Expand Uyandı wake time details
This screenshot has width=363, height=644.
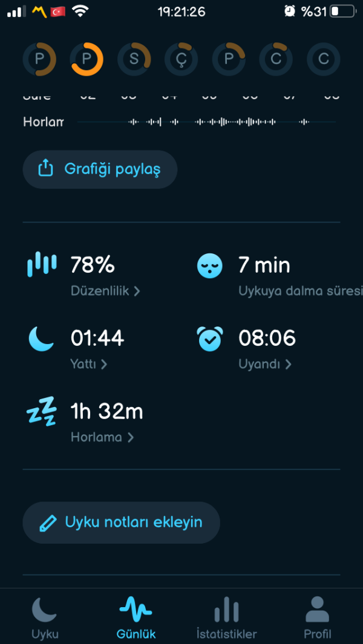[265, 364]
